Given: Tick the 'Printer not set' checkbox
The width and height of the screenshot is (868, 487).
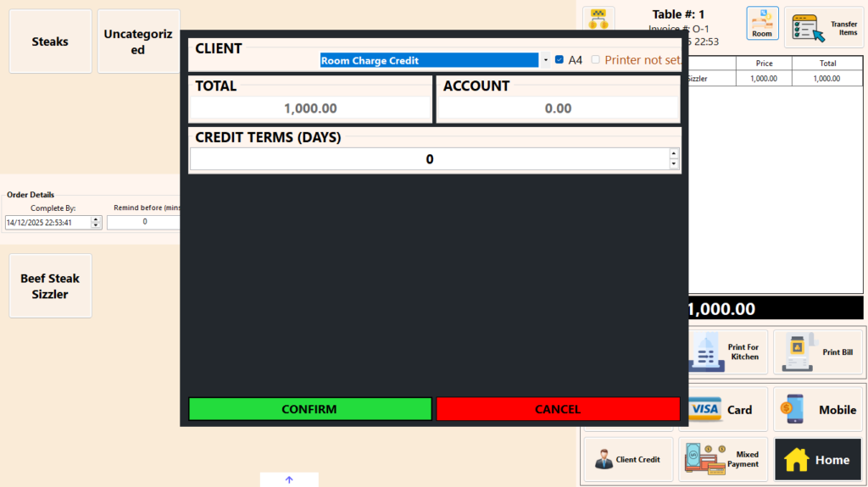Looking at the screenshot, I should pos(596,60).
